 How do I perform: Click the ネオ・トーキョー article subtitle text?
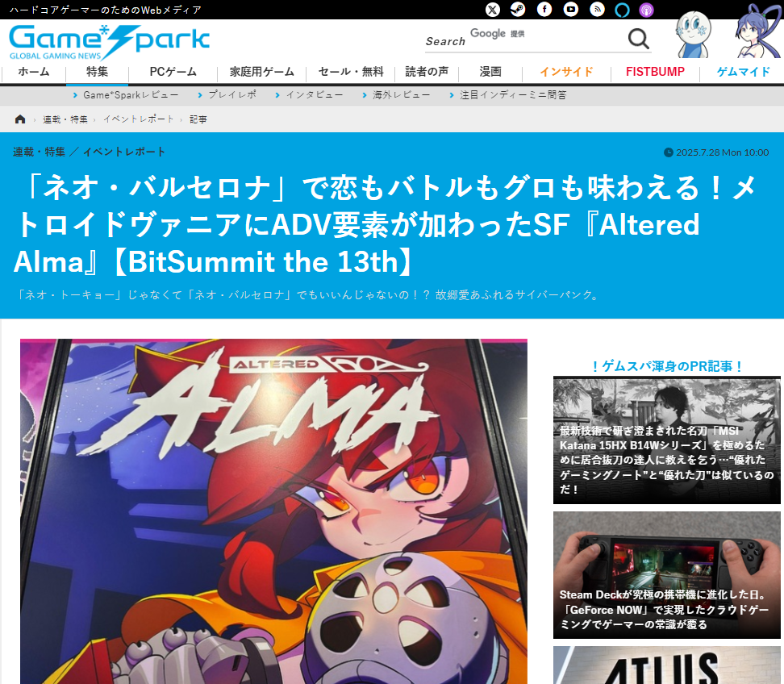[307, 295]
